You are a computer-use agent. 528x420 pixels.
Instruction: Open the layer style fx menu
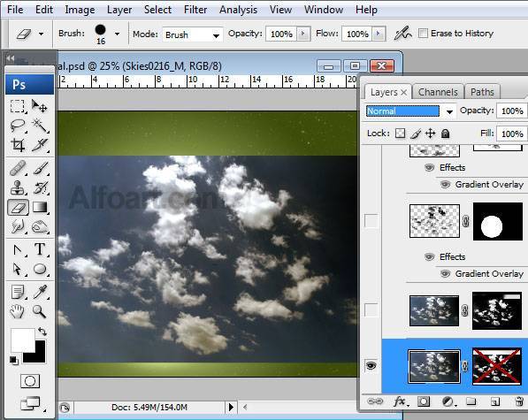(401, 401)
